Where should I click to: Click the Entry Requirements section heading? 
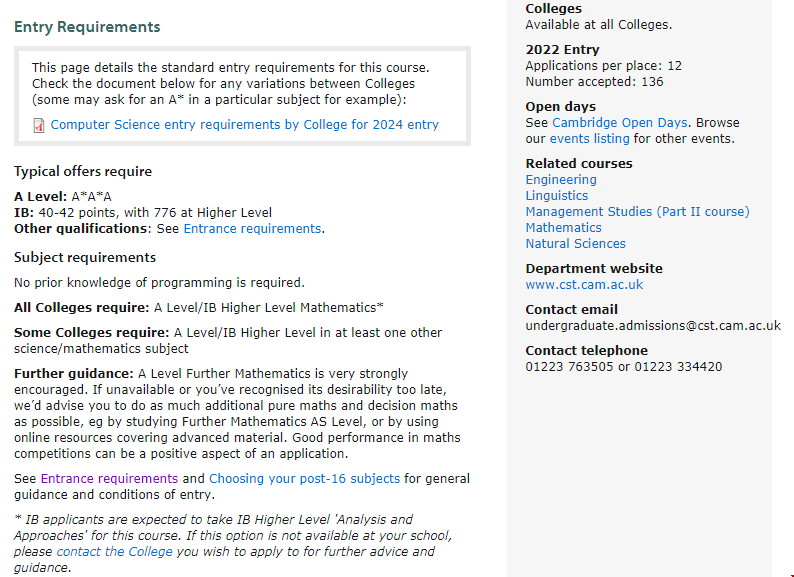tap(87, 27)
